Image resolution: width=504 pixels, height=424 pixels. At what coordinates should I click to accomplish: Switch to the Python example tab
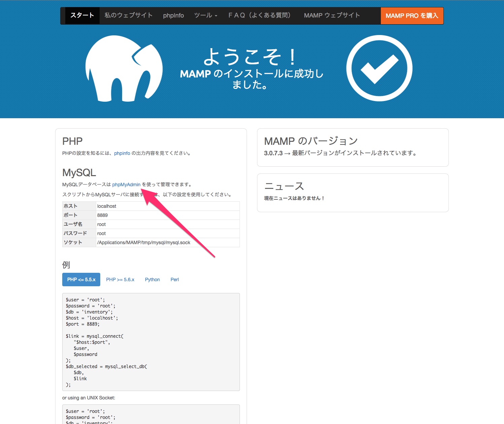152,280
